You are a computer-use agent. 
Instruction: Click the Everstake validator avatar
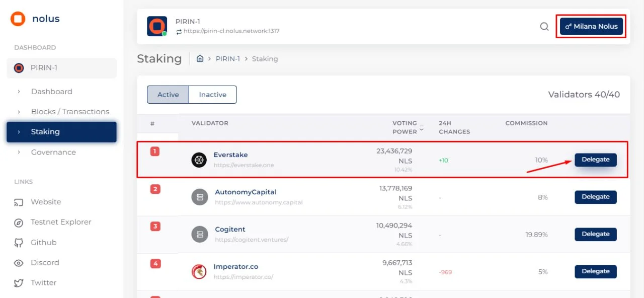(x=200, y=160)
